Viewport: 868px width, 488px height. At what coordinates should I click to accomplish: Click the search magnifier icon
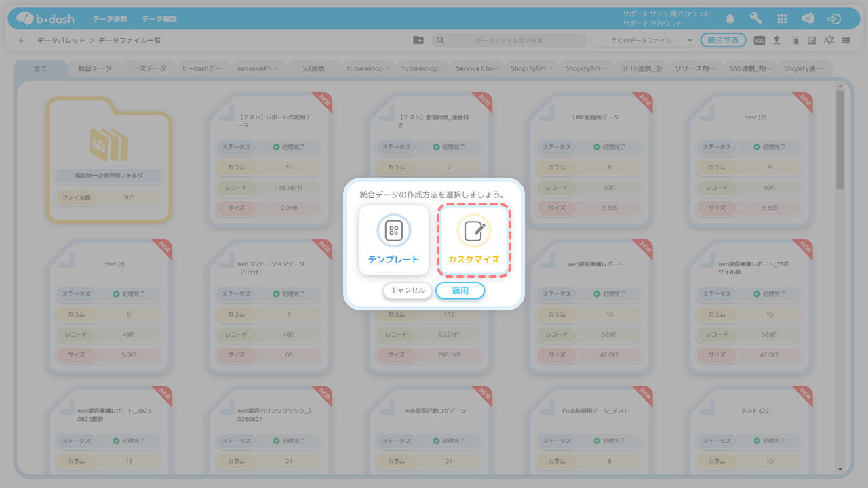click(441, 41)
